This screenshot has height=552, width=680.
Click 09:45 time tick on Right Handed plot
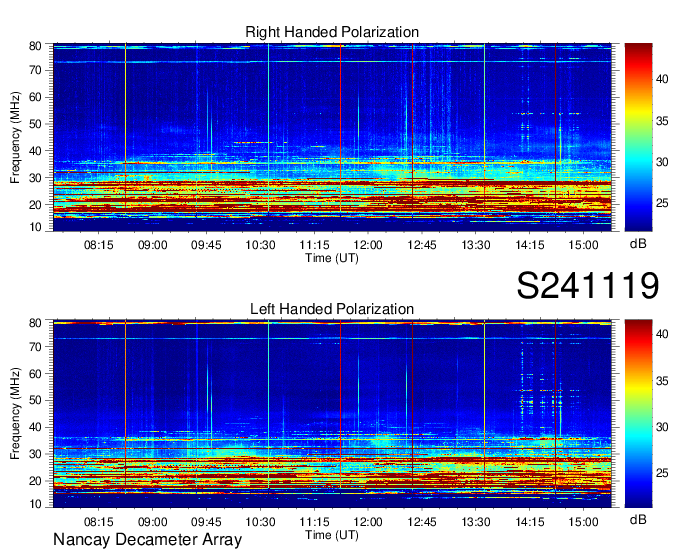pos(206,245)
